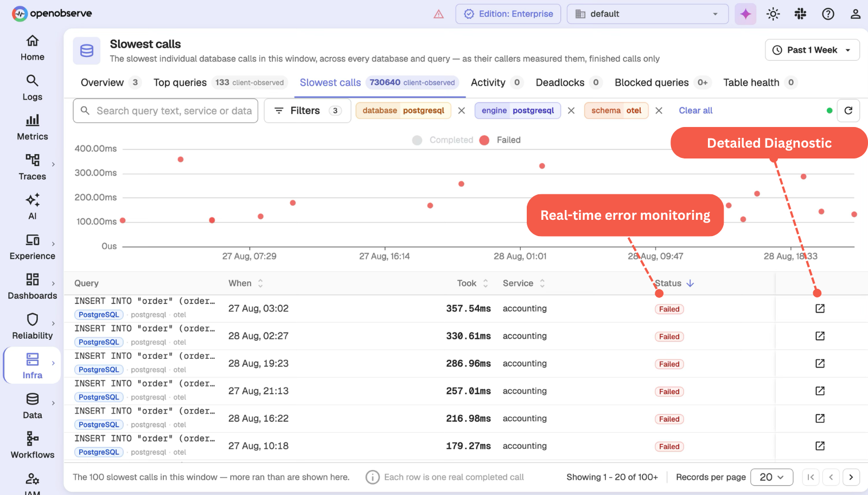Switch to the Activity tab
Image resolution: width=868 pixels, height=495 pixels.
point(496,82)
